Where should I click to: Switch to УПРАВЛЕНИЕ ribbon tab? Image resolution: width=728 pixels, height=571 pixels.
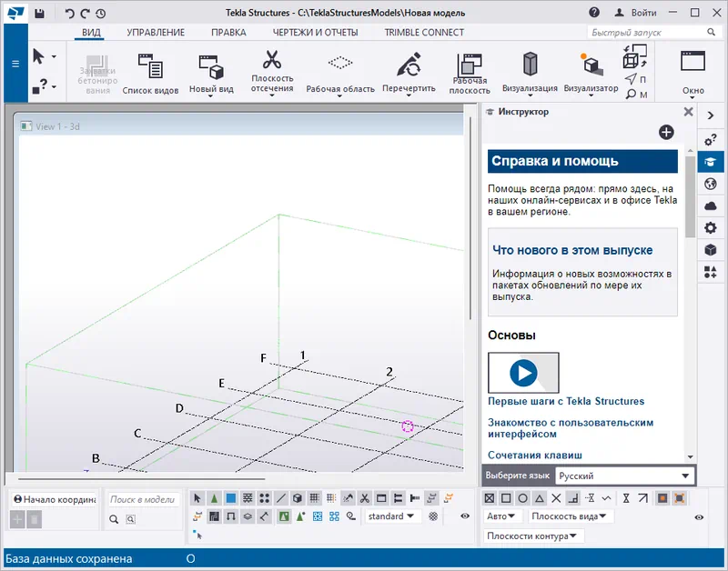(x=156, y=33)
